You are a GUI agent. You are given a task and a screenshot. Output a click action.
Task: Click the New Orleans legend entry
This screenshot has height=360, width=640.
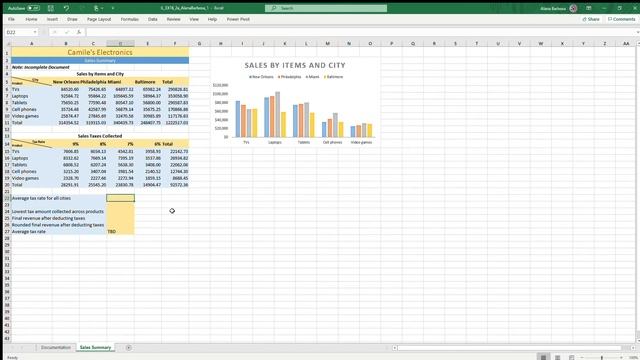click(x=261, y=77)
